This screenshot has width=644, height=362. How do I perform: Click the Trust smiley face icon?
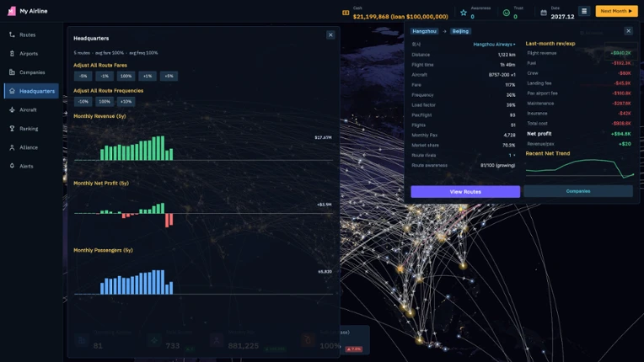[507, 13]
